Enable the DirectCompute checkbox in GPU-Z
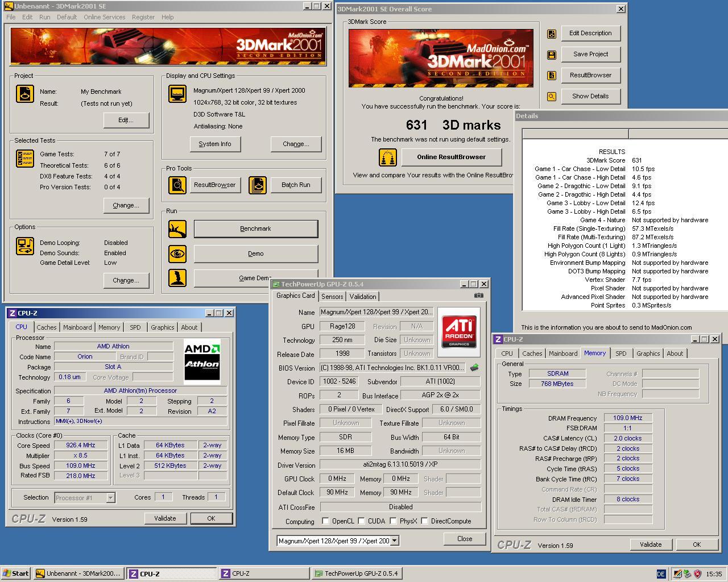728x582 pixels. [x=424, y=521]
